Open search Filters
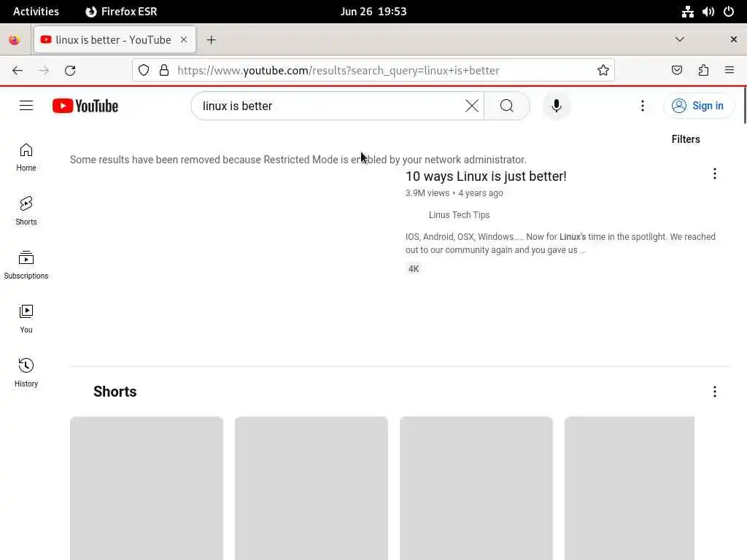This screenshot has height=560, width=747. 686,139
